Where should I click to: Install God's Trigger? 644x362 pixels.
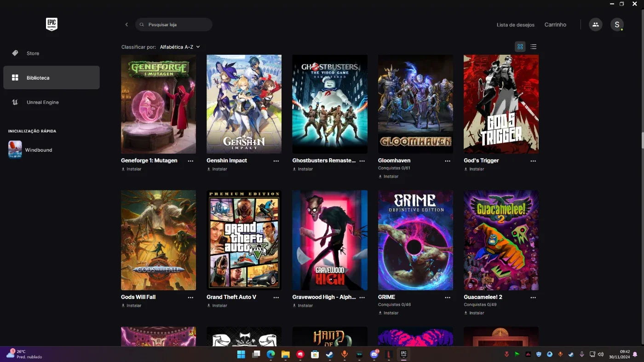pyautogui.click(x=474, y=169)
